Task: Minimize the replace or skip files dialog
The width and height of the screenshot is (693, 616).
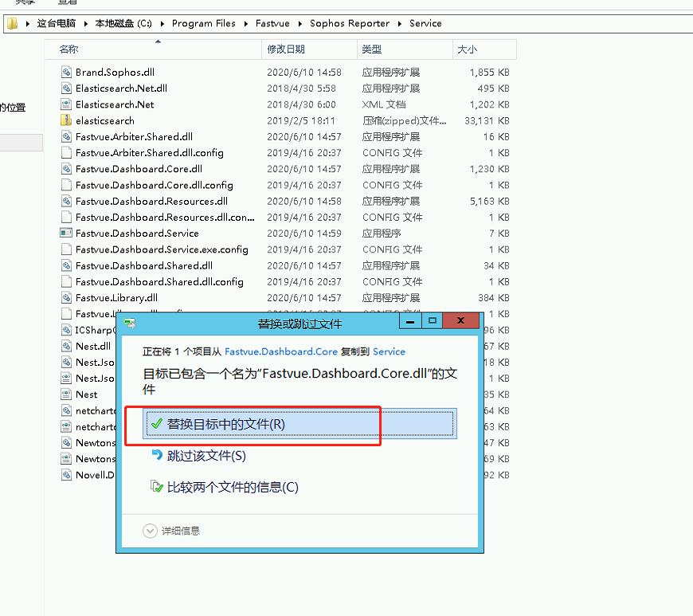Action: click(410, 320)
